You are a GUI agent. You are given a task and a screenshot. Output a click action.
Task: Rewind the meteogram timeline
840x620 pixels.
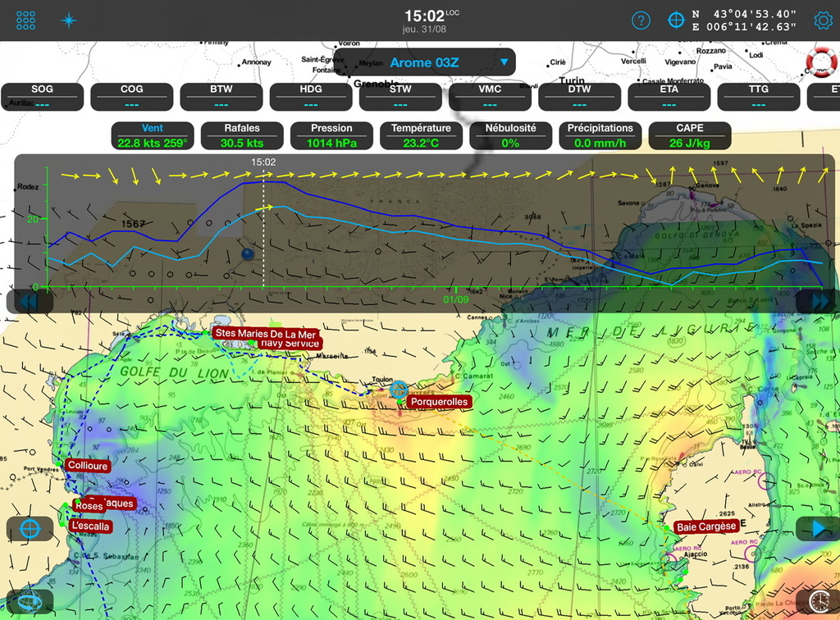click(x=30, y=302)
